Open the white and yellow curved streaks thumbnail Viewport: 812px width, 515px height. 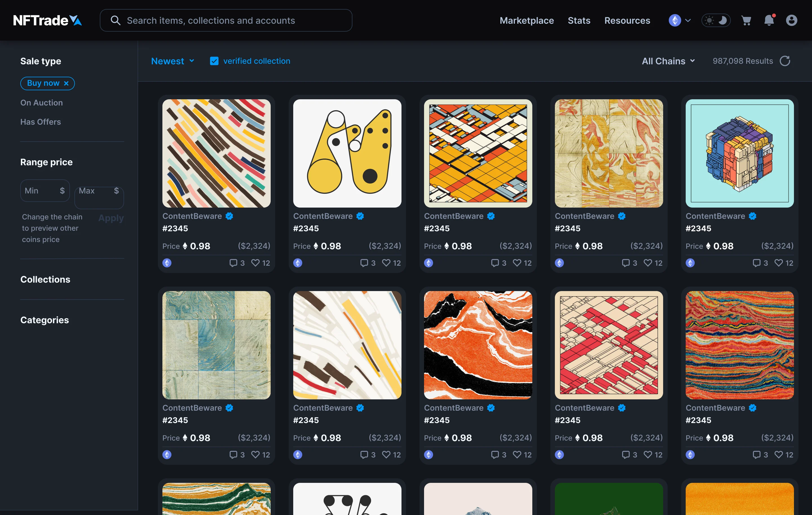[x=347, y=345]
